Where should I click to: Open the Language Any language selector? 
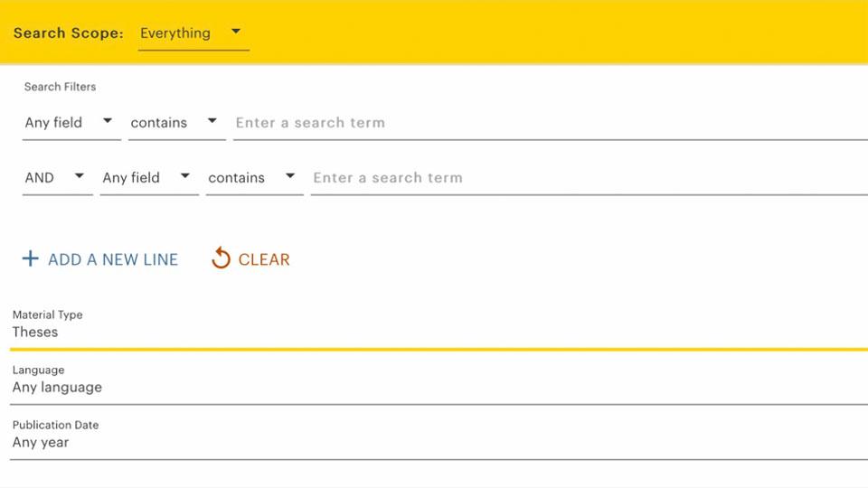coord(434,387)
